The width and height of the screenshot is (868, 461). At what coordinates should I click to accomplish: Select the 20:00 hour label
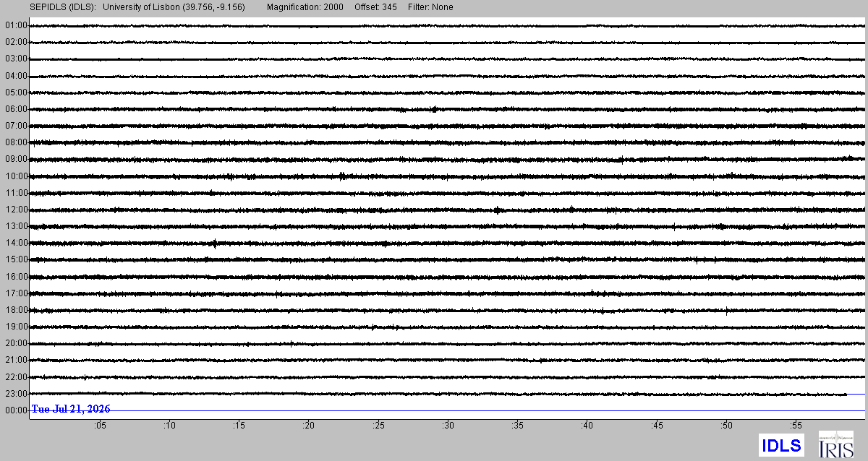16,343
